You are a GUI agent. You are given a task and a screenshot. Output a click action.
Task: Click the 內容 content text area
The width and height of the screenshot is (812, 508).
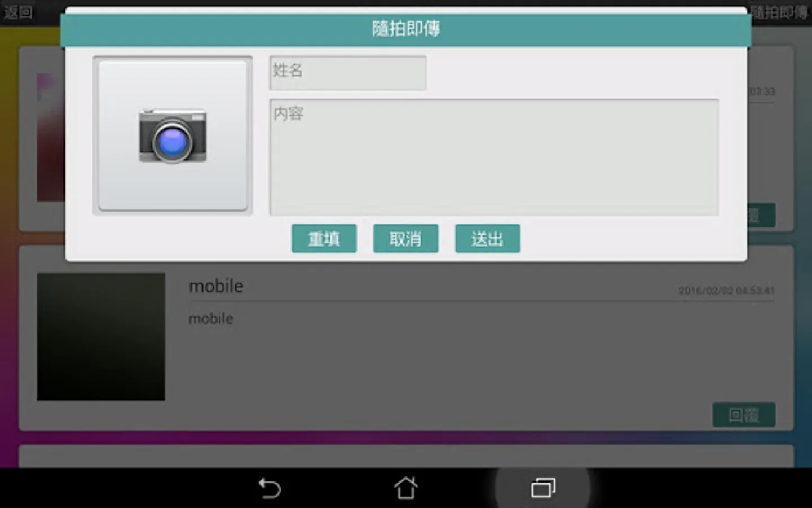(x=494, y=157)
